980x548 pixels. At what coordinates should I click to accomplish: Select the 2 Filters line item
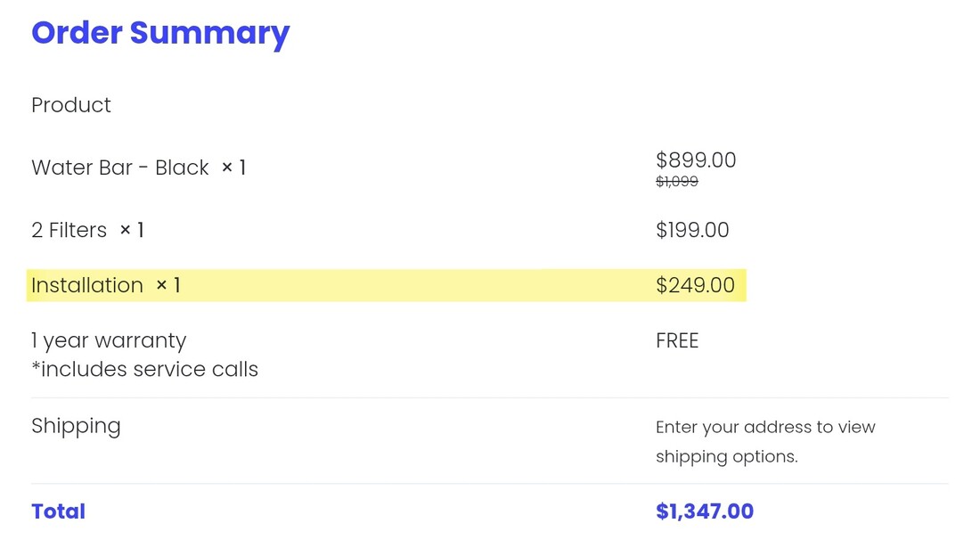click(x=69, y=230)
